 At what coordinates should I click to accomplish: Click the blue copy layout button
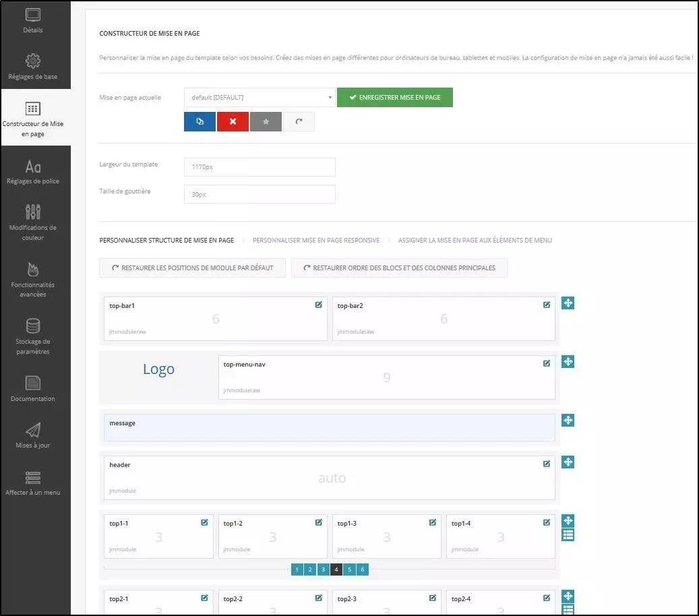click(200, 122)
